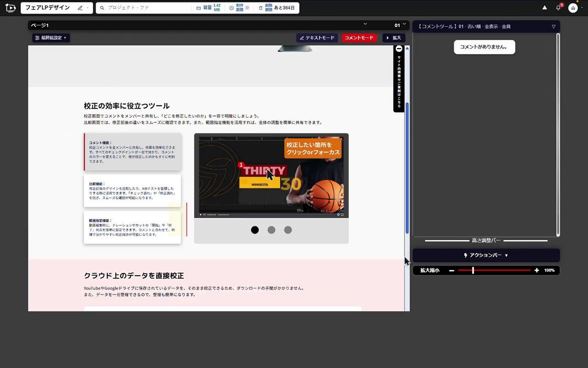The height and width of the screenshot is (368, 588).
Task: Switch to コメントモード
Action: pyautogui.click(x=359, y=38)
